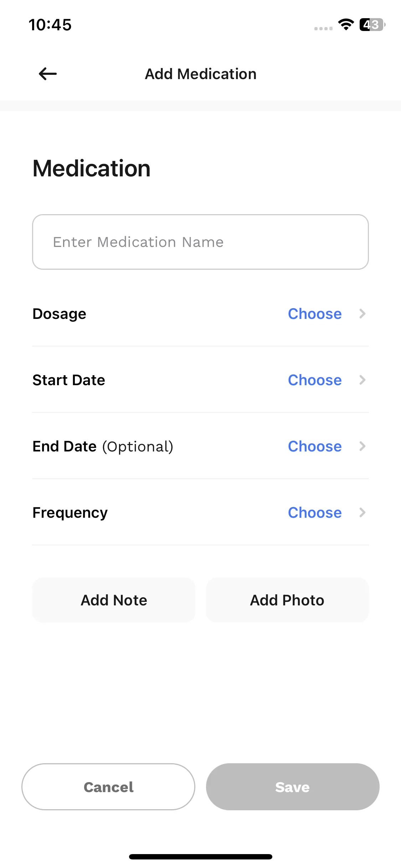Screen dimensions: 401x868
Task: Choose a medication frequency
Action: pyautogui.click(x=315, y=512)
